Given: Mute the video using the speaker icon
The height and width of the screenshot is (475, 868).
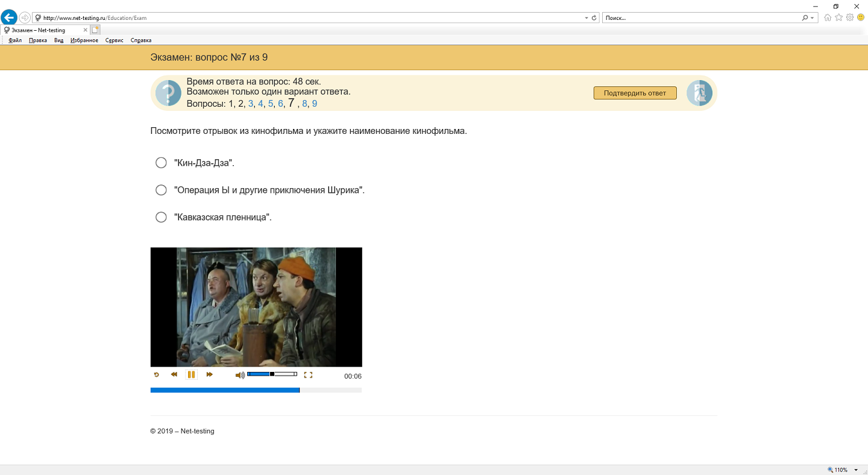Looking at the screenshot, I should tap(240, 375).
